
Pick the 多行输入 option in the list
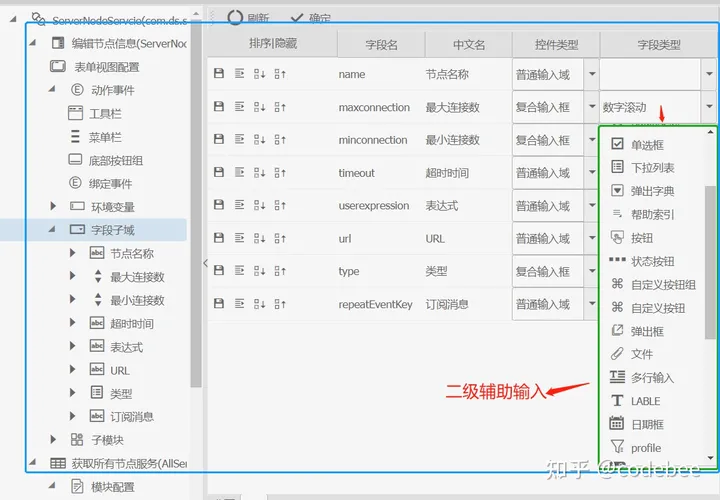[x=652, y=377]
